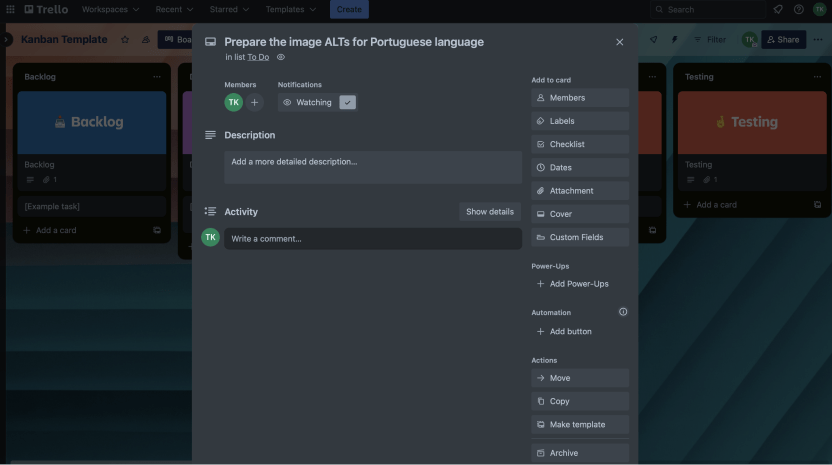Add a Checklist to card
This screenshot has width=832, height=465.
[x=580, y=144]
